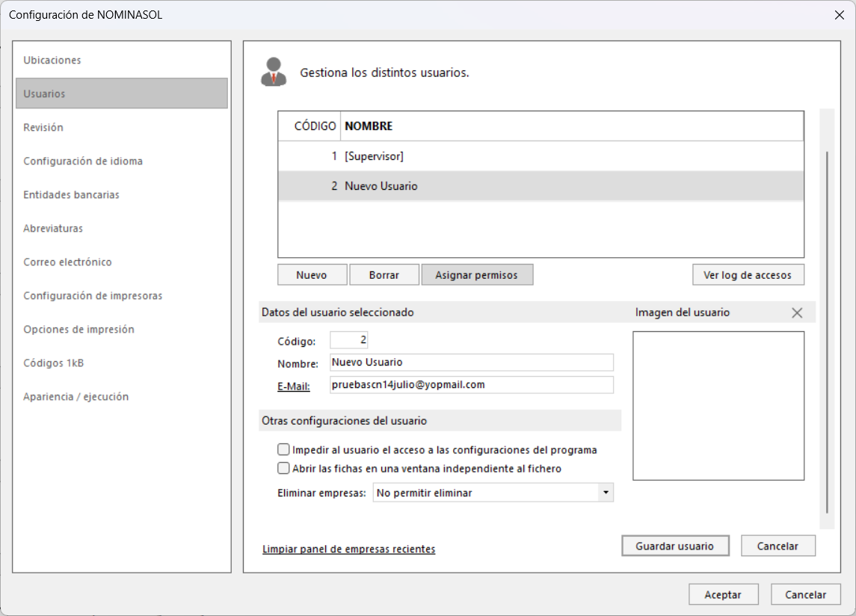Viewport: 856px width, 616px height.
Task: Select the [Supervisor] user row
Action: tap(541, 156)
